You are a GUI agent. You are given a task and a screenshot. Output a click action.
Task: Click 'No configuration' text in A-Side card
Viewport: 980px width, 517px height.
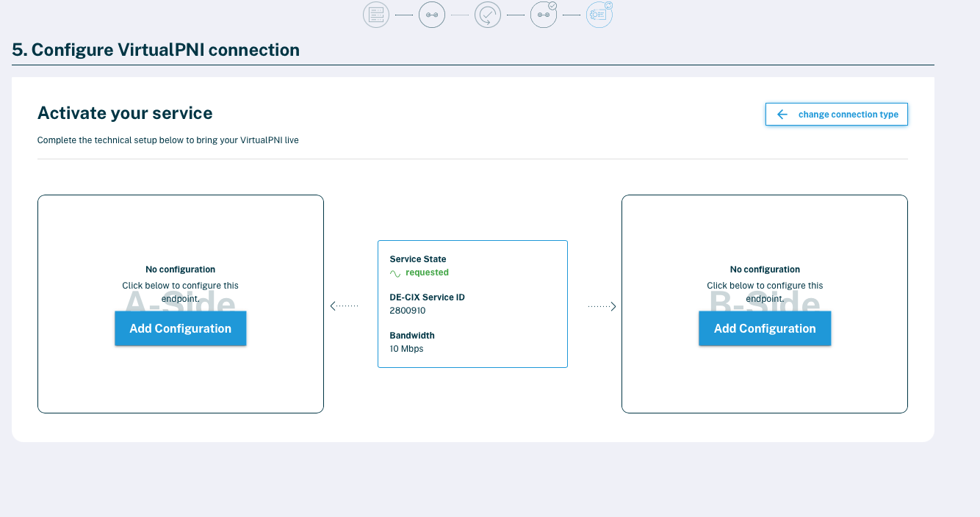pyautogui.click(x=181, y=270)
